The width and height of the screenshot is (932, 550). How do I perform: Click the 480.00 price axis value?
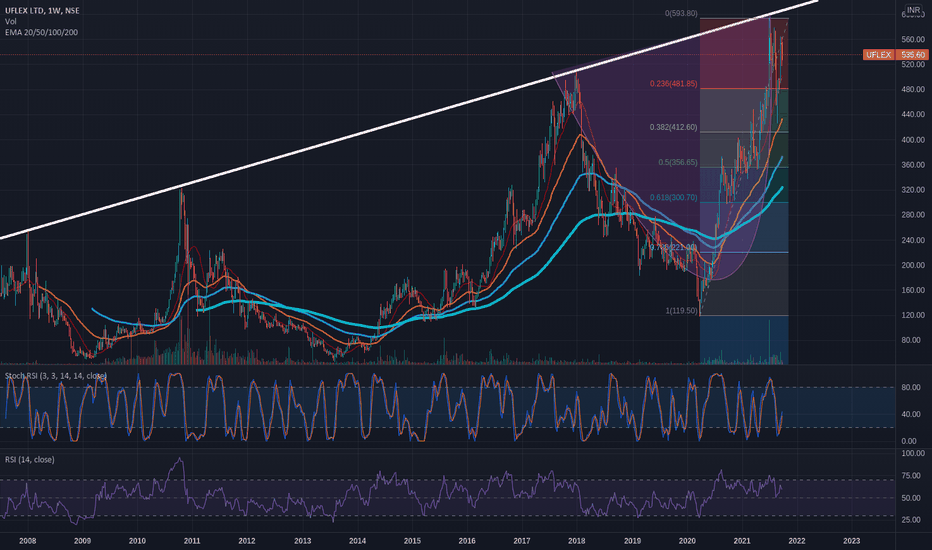click(913, 89)
